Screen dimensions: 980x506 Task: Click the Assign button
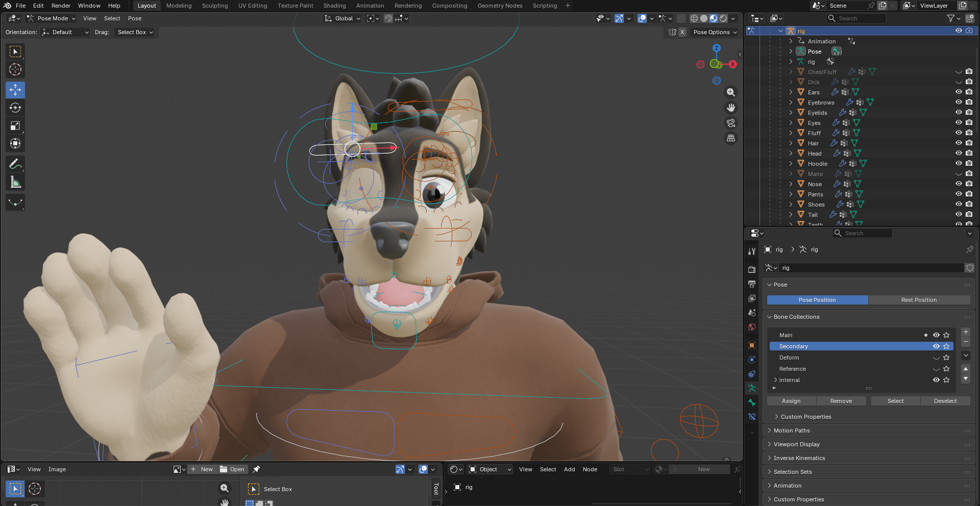(x=791, y=401)
